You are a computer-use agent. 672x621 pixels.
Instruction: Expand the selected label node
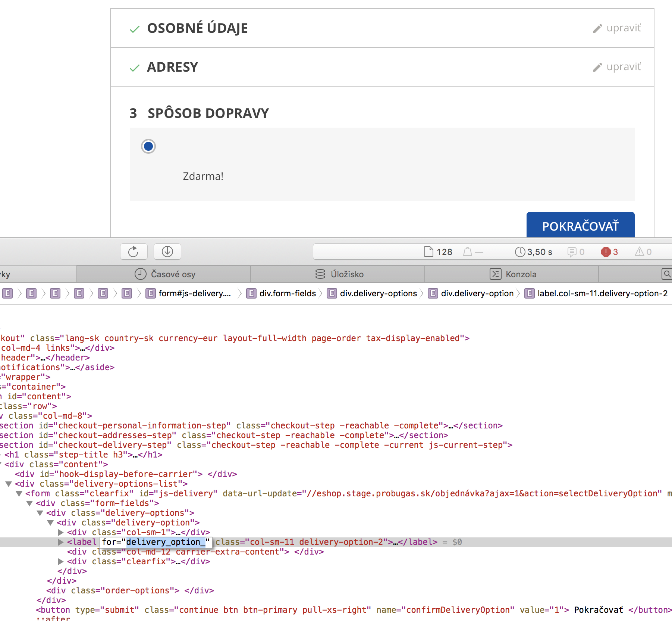[61, 542]
